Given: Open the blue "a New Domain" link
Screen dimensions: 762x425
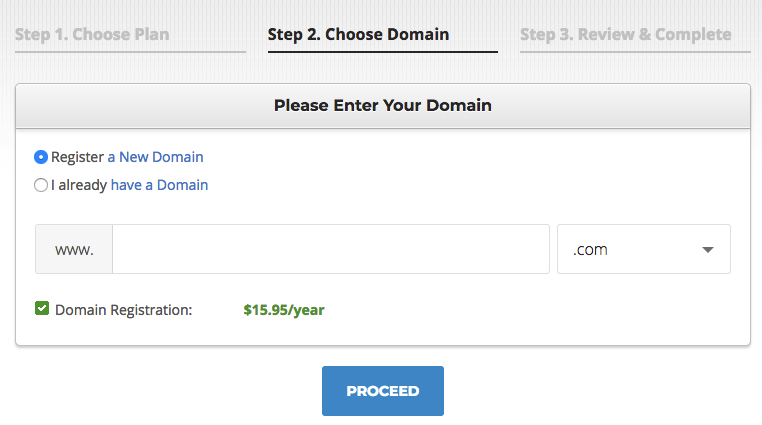Looking at the screenshot, I should click(156, 157).
